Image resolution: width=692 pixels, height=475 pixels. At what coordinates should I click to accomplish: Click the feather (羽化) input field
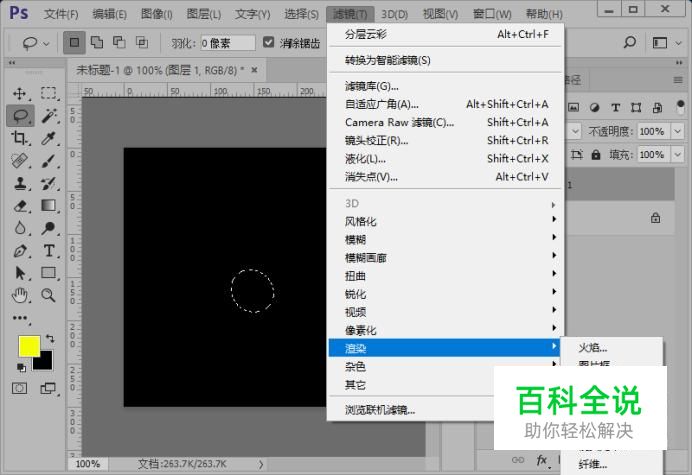pyautogui.click(x=228, y=43)
